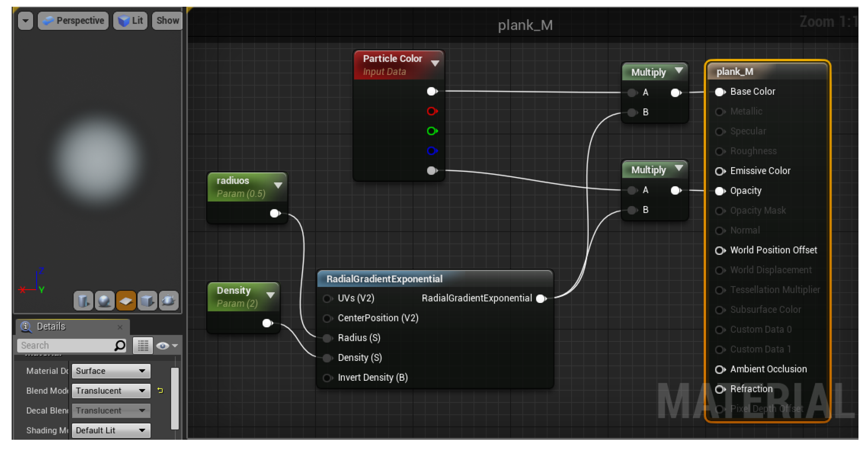This screenshot has width=868, height=450.
Task: Reset Blend Mode to default arrow
Action: 160,391
